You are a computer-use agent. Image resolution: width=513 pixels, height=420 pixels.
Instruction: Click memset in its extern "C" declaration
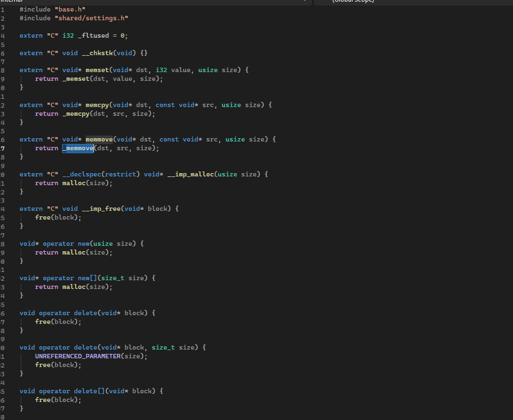[97, 70]
